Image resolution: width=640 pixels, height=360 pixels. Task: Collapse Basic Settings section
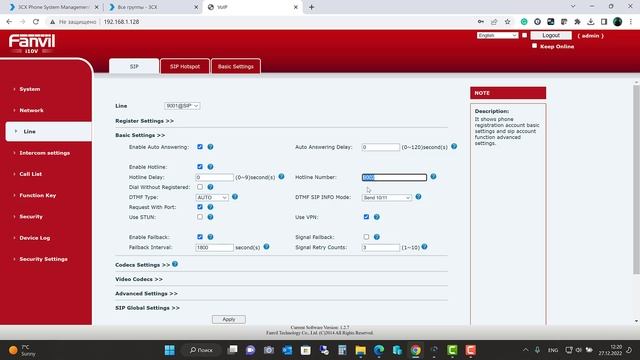(140, 135)
